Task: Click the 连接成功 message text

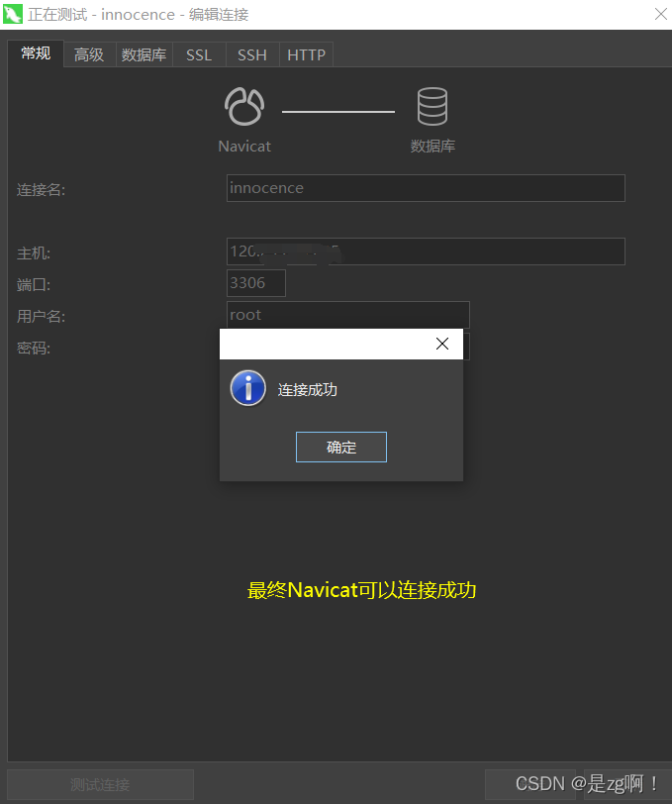Action: coord(308,390)
